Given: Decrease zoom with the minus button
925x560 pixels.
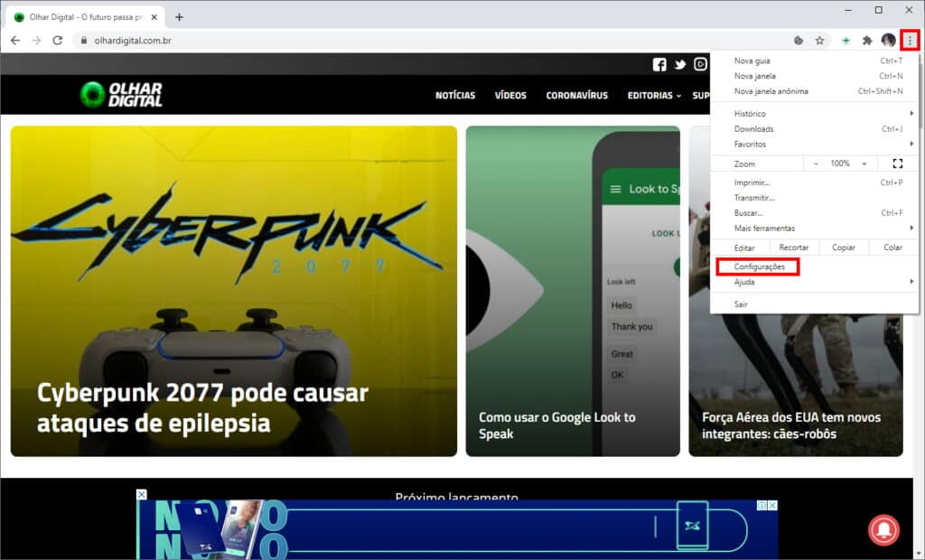Looking at the screenshot, I should (816, 163).
